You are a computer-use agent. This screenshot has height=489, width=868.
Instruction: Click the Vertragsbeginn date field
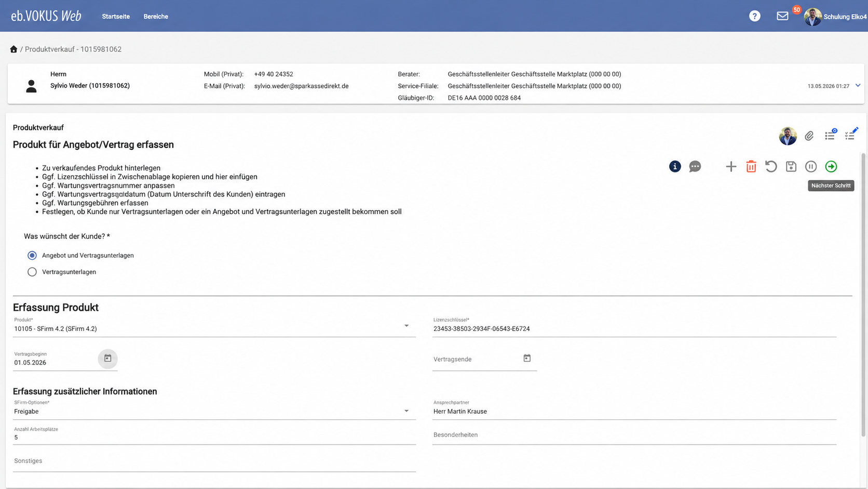coord(55,362)
